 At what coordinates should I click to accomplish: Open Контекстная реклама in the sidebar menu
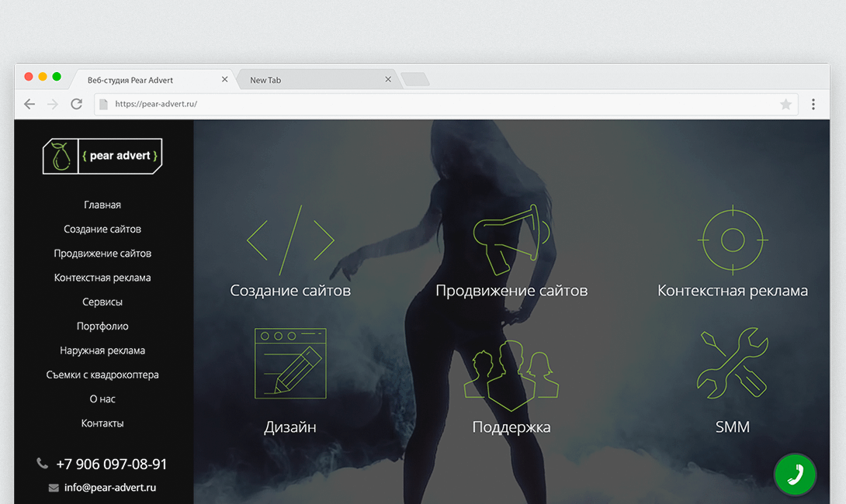[102, 278]
